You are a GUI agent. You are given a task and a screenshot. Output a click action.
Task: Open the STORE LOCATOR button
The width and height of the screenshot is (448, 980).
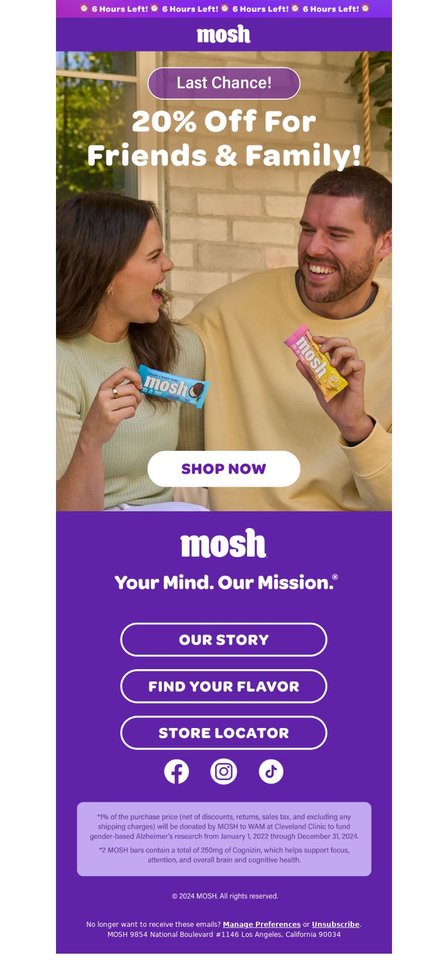pyautogui.click(x=224, y=732)
